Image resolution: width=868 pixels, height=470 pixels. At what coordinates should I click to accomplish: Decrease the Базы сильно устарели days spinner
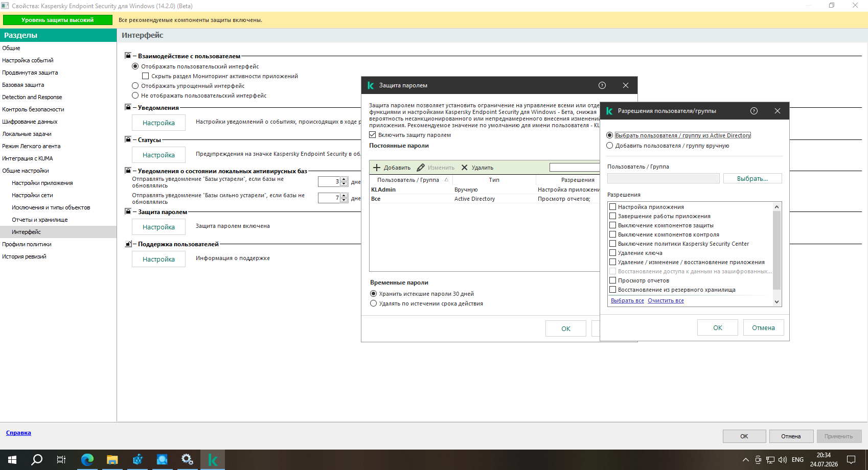(344, 200)
